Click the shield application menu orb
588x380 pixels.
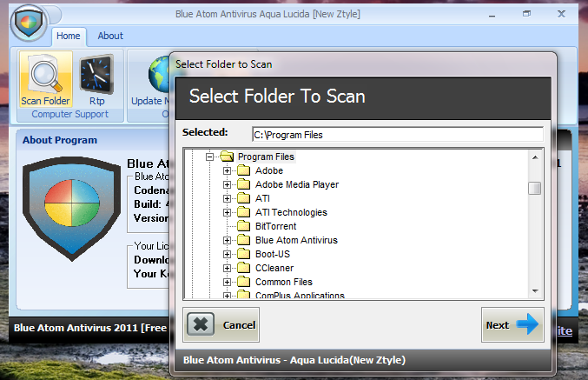point(29,23)
